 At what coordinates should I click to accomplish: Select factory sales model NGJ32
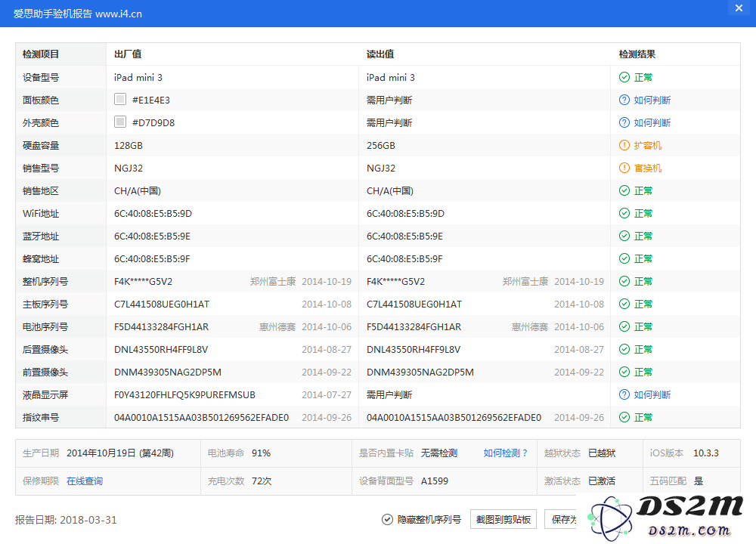(129, 168)
